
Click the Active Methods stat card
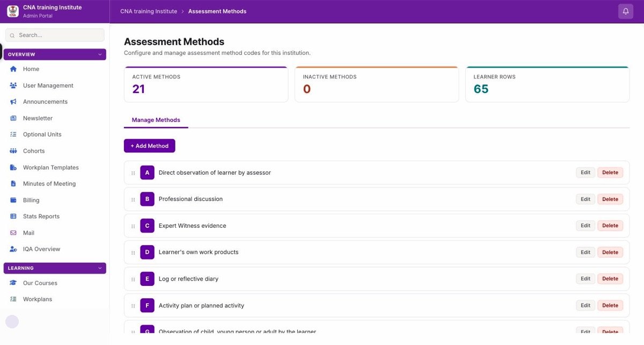(206, 84)
